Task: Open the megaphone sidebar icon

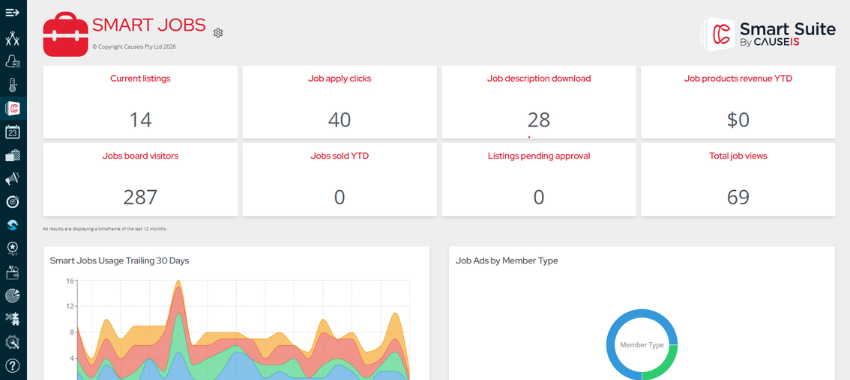Action: point(12,178)
